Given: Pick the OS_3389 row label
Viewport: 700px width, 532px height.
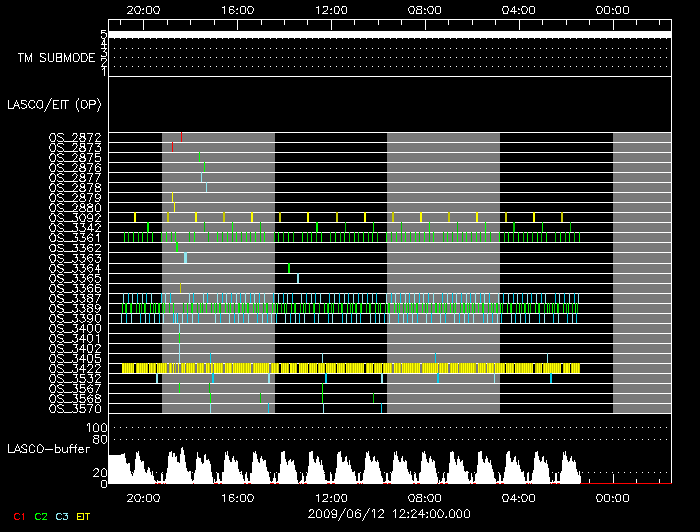Looking at the screenshot, I should [x=75, y=308].
